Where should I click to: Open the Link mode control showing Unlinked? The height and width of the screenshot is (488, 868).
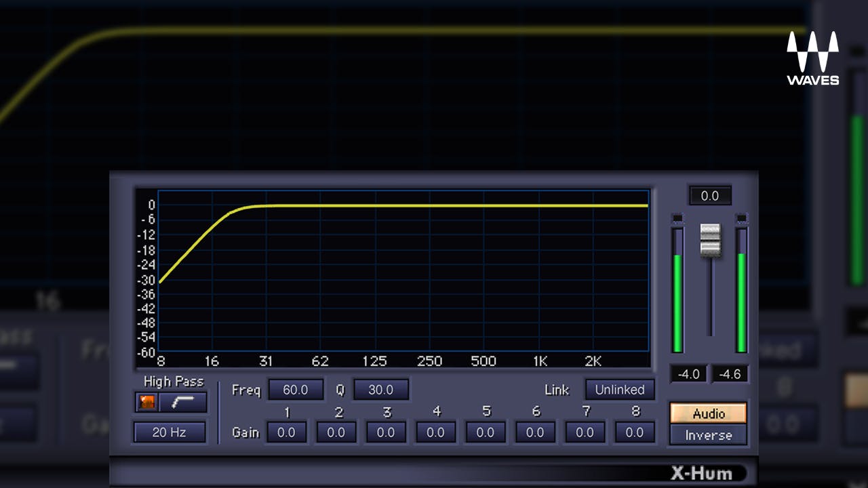pyautogui.click(x=620, y=390)
